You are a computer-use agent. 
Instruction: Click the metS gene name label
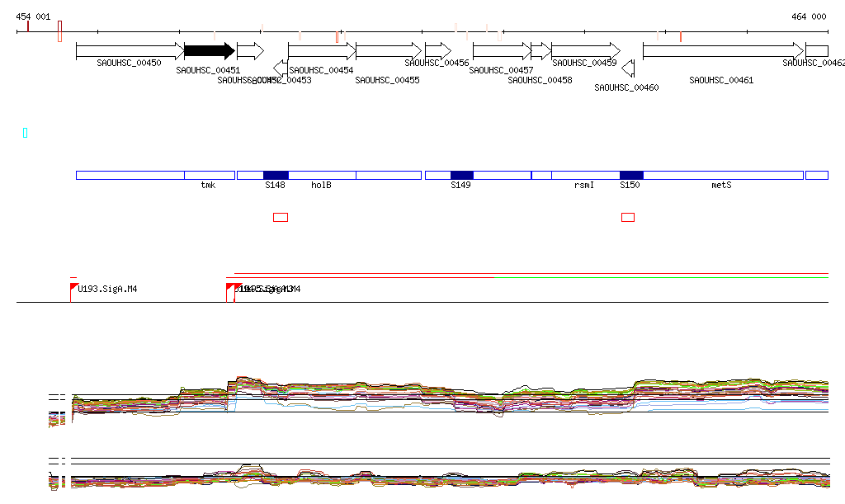coord(721,186)
